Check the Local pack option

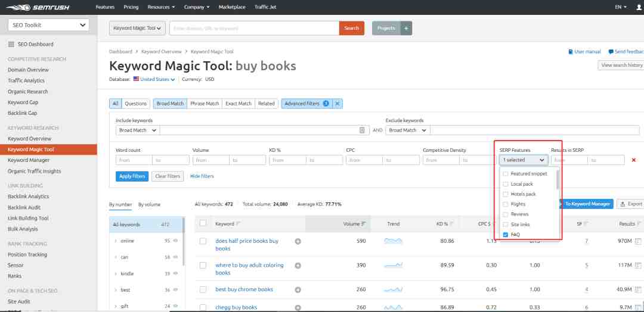(x=506, y=184)
